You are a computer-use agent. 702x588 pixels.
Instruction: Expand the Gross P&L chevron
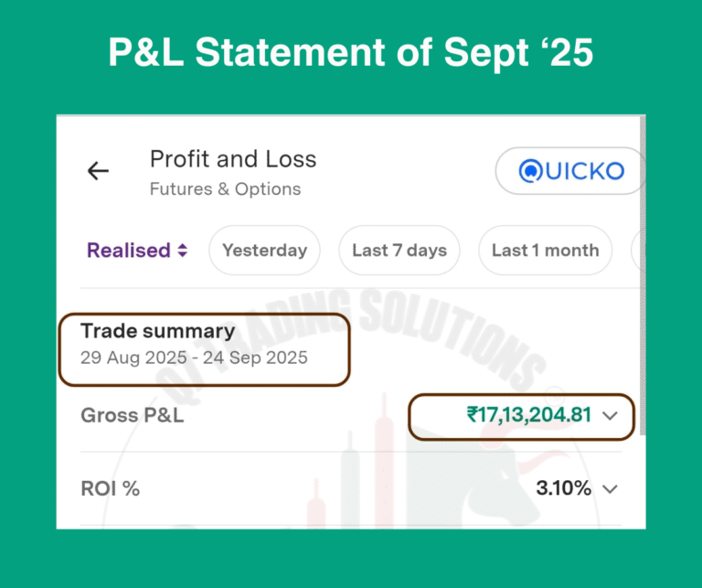pyautogui.click(x=611, y=416)
